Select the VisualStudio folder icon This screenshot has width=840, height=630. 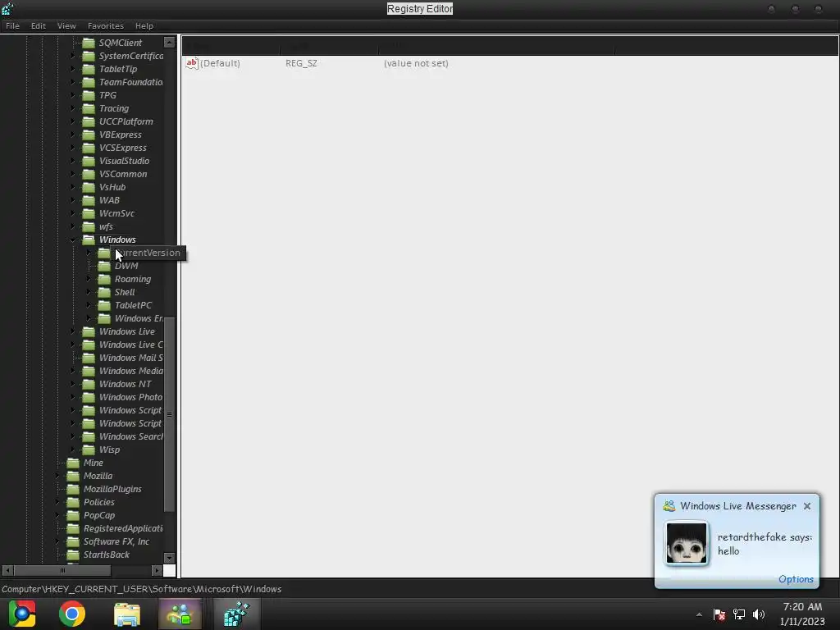(89, 161)
